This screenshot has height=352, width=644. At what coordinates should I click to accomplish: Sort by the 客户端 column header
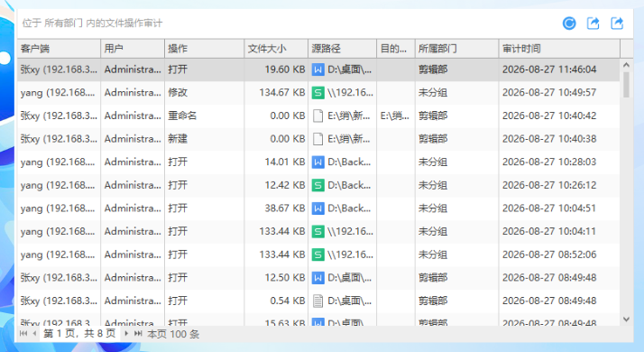60,49
